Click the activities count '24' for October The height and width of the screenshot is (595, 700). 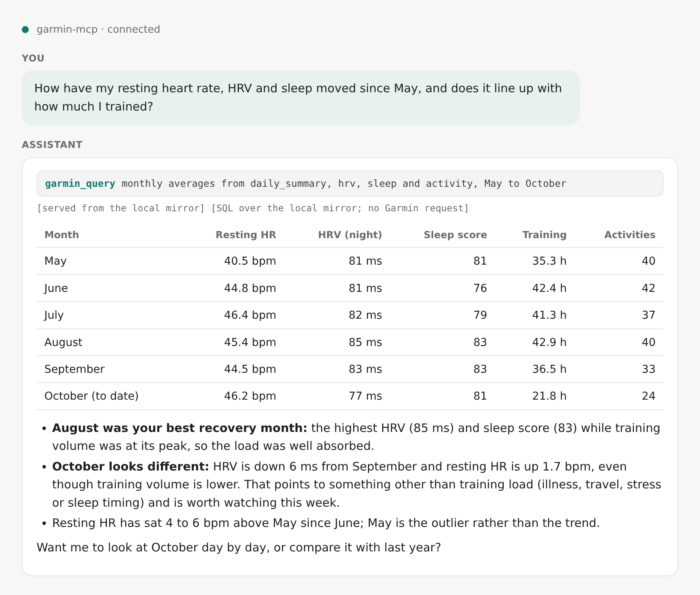tap(648, 396)
